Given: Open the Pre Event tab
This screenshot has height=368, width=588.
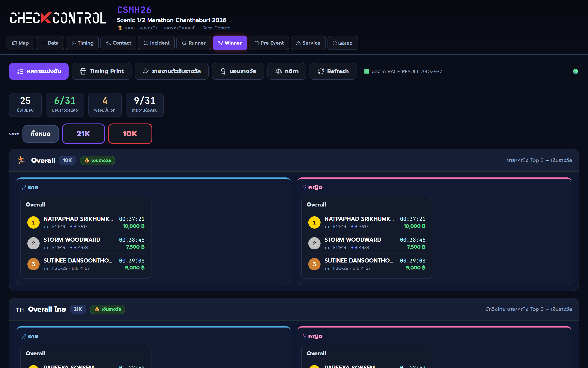Looking at the screenshot, I should tap(269, 43).
